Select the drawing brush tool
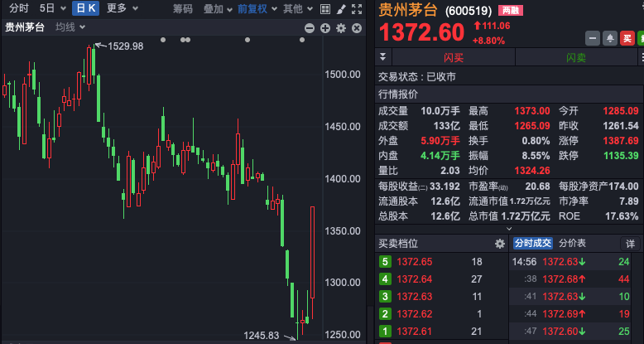This screenshot has height=344, width=644. [341, 9]
